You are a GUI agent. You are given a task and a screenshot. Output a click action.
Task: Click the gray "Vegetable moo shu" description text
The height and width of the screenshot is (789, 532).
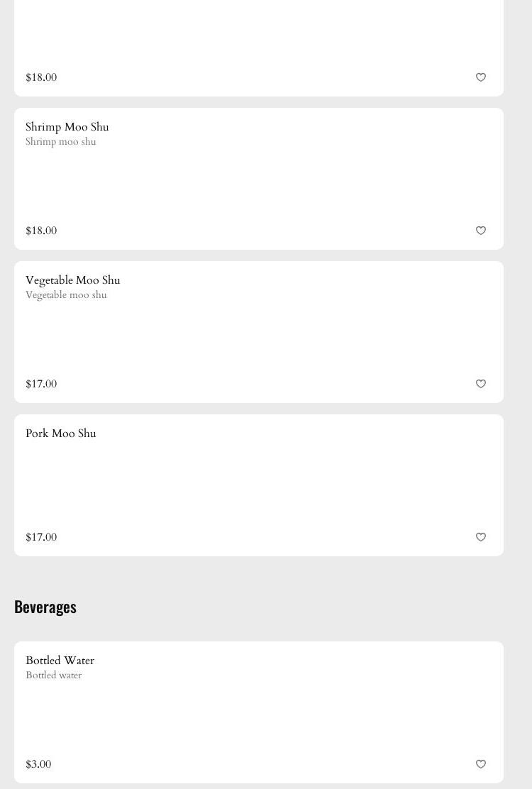click(66, 295)
